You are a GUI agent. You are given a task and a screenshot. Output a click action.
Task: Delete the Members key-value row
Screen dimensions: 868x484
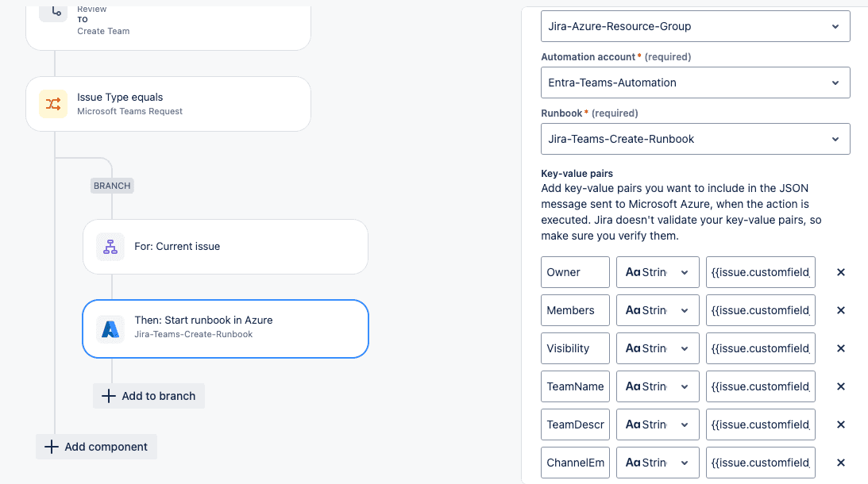[x=841, y=310]
